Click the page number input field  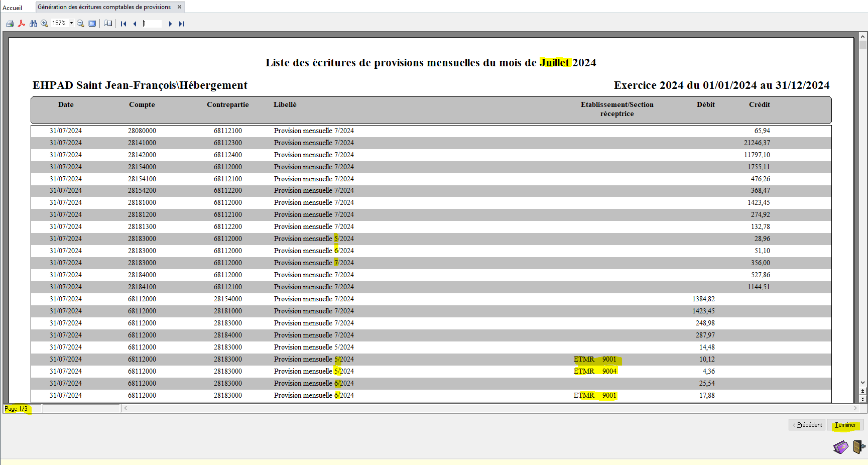[x=152, y=24]
